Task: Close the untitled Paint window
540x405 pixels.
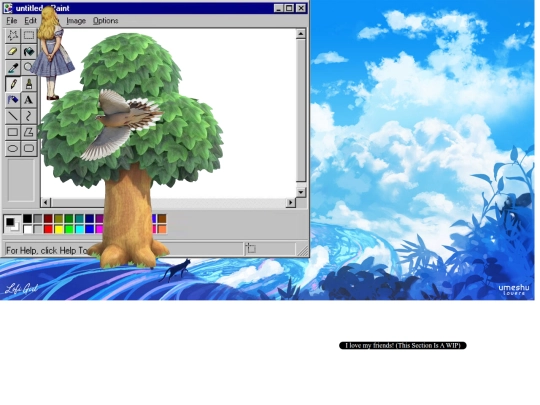Action: pos(301,8)
